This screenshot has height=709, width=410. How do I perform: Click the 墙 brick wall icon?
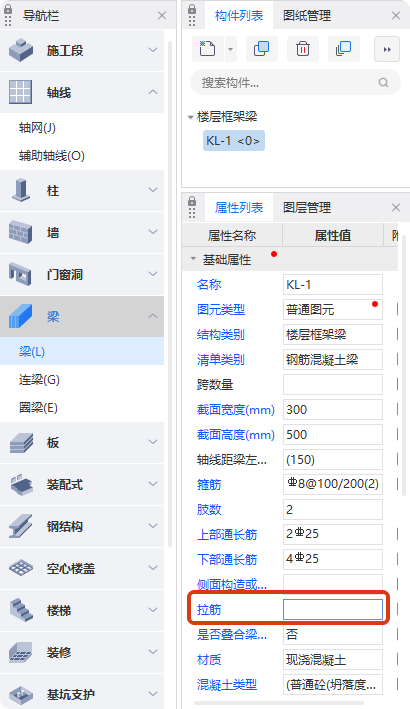tap(21, 232)
